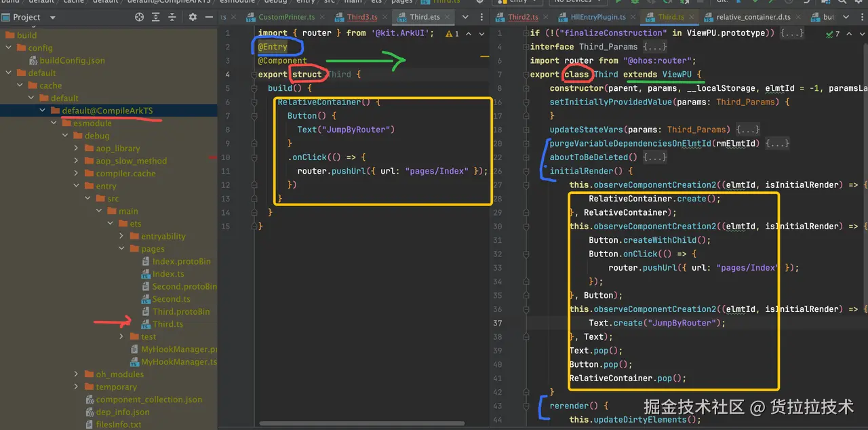Open the Project view dropdown
The image size is (868, 430).
52,17
